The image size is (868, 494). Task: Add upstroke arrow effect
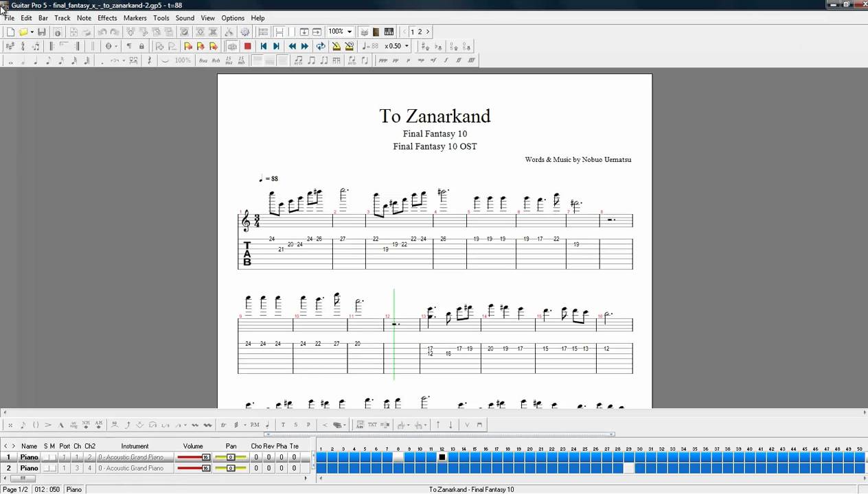(437, 425)
